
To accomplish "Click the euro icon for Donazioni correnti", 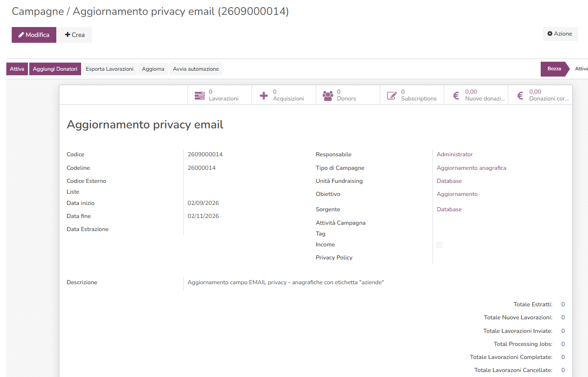I will click(x=520, y=95).
